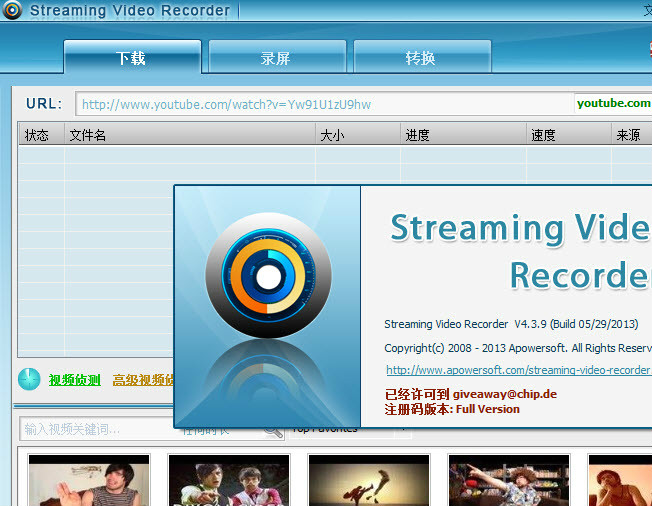Sort by the 文件名 column header
Image resolution: width=652 pixels, height=506 pixels.
(x=190, y=135)
